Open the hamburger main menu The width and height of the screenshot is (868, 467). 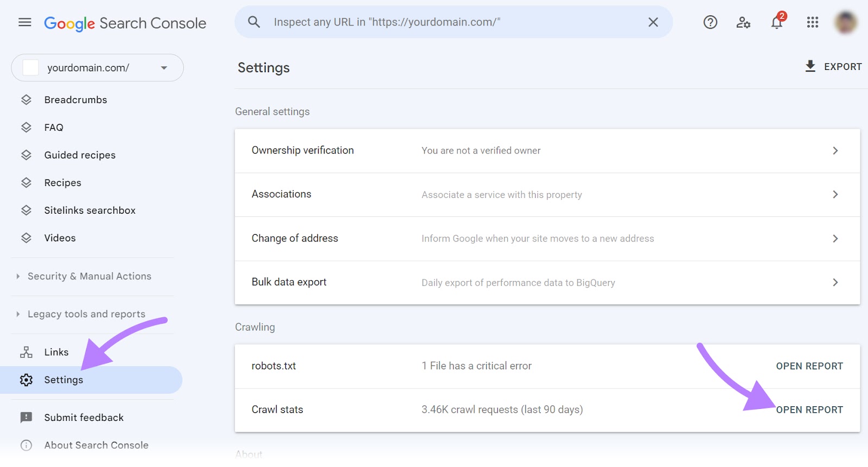(x=25, y=22)
